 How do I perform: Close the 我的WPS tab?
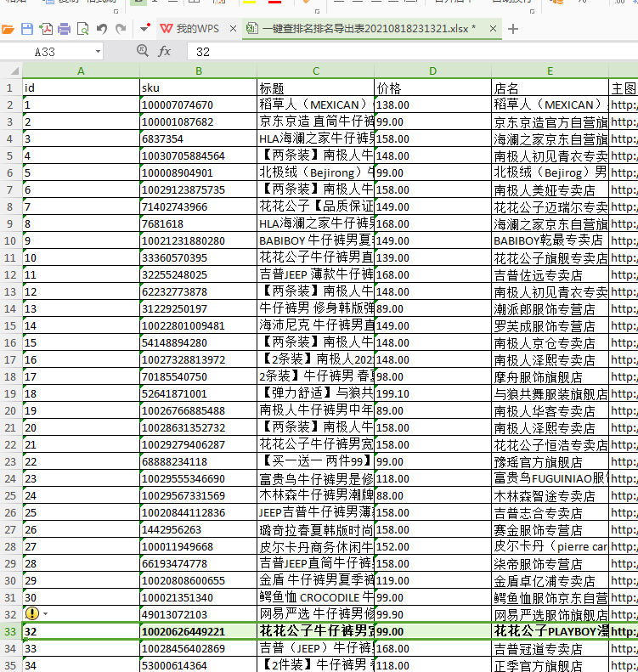pyautogui.click(x=233, y=29)
